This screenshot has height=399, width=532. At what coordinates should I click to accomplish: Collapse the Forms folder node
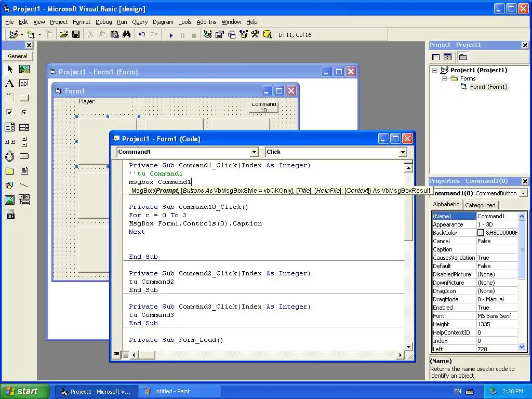pyautogui.click(x=444, y=78)
